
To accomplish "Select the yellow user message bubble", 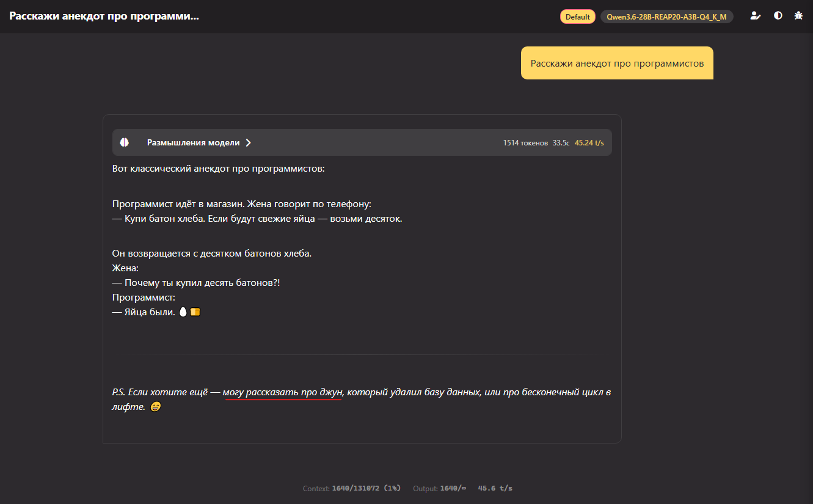I will (x=617, y=63).
